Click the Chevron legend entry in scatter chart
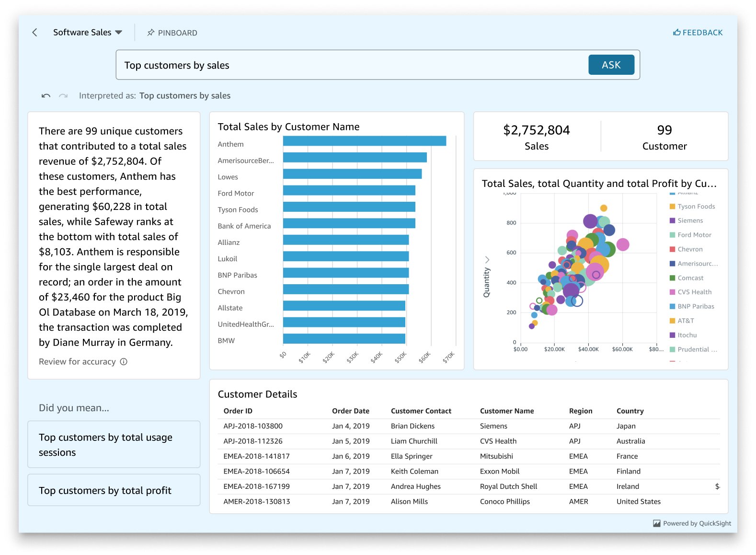The width and height of the screenshot is (756, 555). tap(686, 249)
